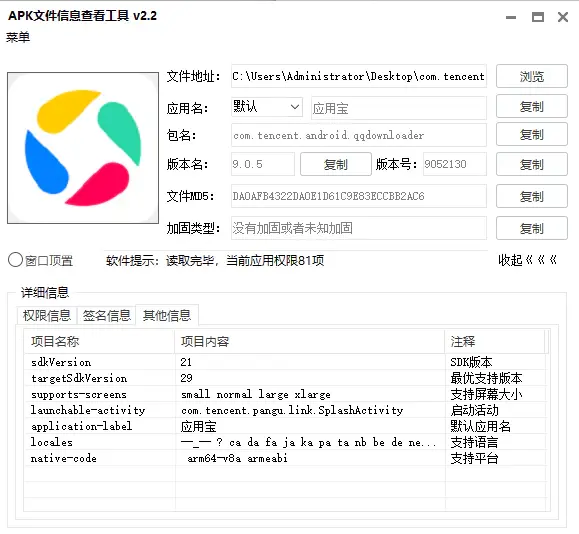Click the 注释 column header
Viewport: 579px width, 534px height.
coord(495,342)
